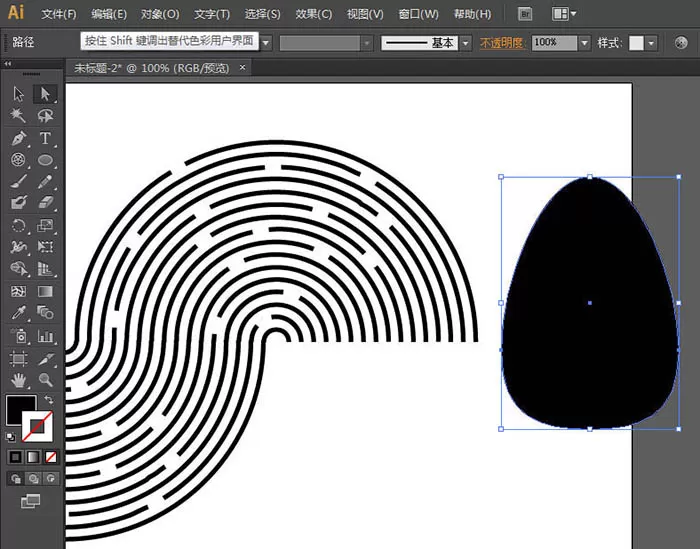Select the Direct Selection tool
Screen dimensions: 700x549
(x=45, y=94)
